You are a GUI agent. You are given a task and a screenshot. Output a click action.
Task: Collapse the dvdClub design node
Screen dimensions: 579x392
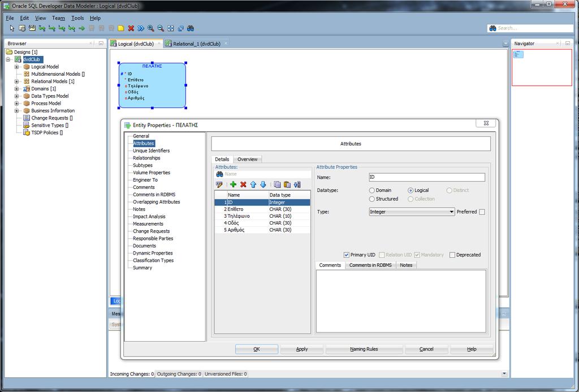click(8, 59)
